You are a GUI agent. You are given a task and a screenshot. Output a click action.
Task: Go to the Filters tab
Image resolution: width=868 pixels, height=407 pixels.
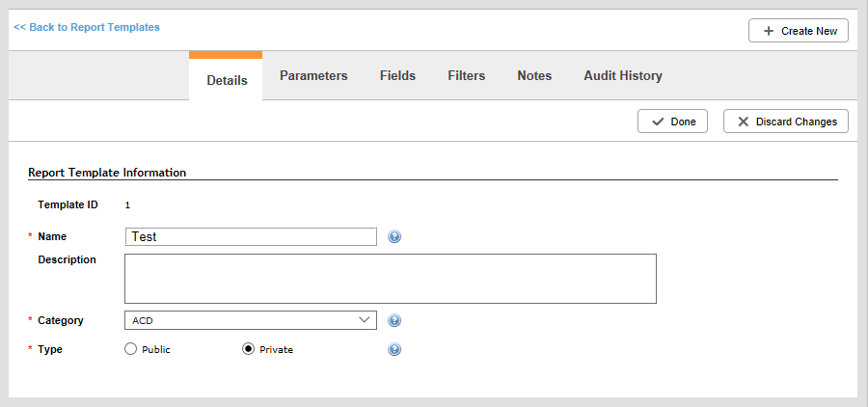pyautogui.click(x=467, y=76)
